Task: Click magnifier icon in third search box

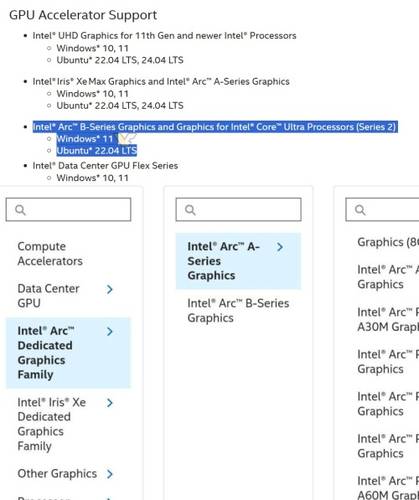Action: (x=360, y=210)
